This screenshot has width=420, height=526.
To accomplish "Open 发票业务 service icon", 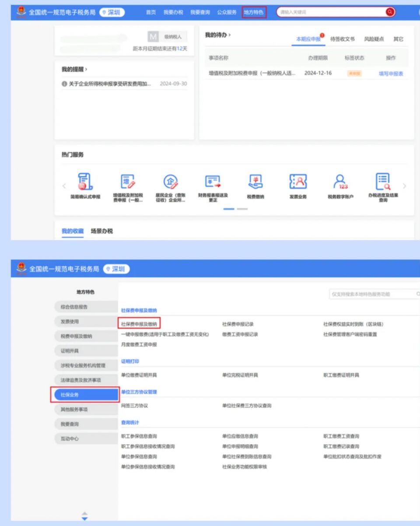I will 297,181.
